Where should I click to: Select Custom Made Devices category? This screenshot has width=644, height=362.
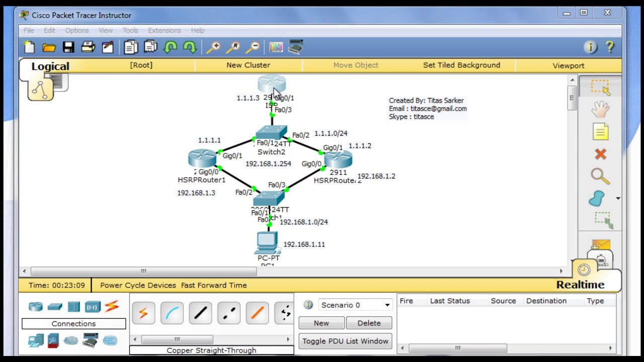(90, 340)
